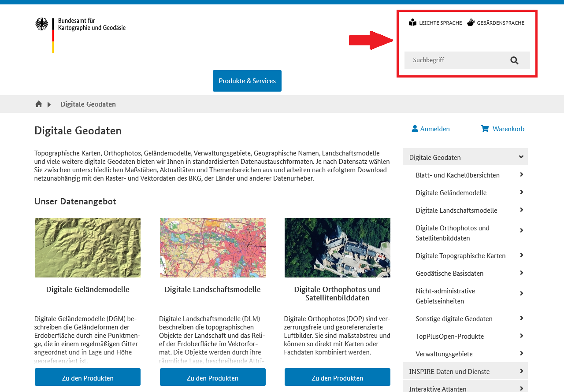Open Digitale Topographische Karten sidebar item
Screen dimensions: 564x392
coord(460,255)
